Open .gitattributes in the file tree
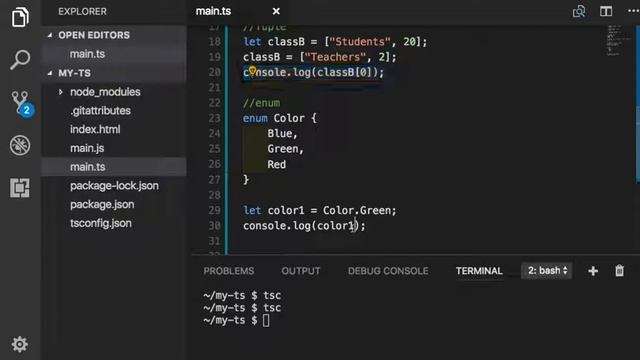This screenshot has height=360, width=640. coord(100,111)
